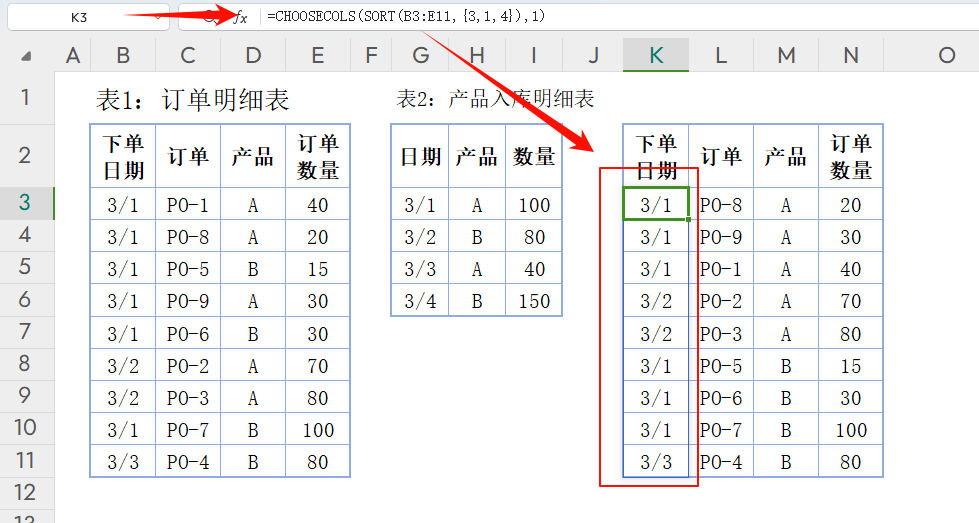Image resolution: width=979 pixels, height=523 pixels.
Task: Click the fx insert function icon
Action: [240, 17]
